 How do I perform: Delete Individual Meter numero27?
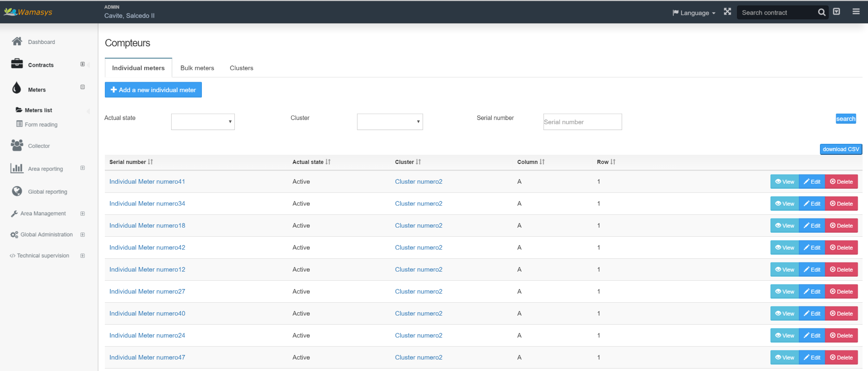click(841, 292)
